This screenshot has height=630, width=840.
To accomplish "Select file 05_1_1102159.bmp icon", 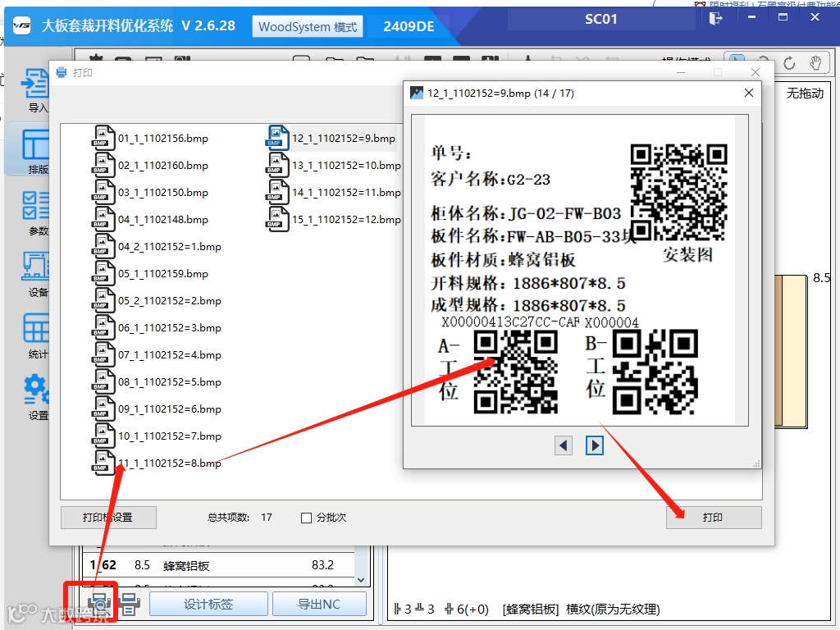I will [x=103, y=273].
